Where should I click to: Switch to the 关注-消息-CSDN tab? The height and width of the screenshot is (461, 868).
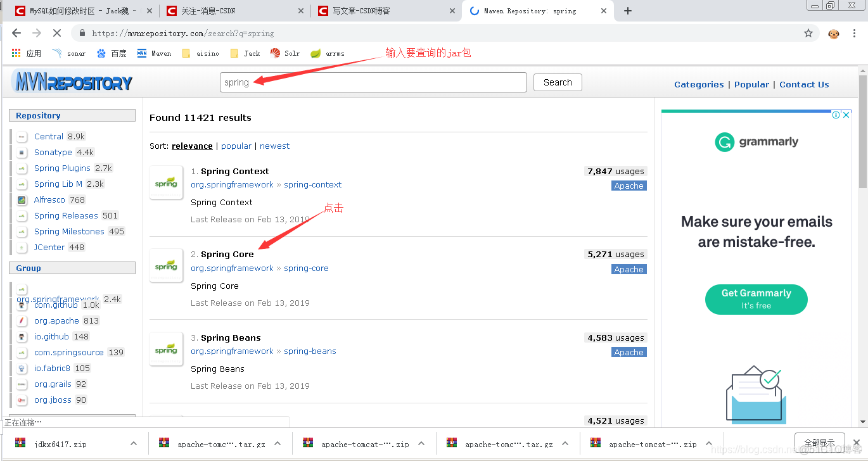pyautogui.click(x=234, y=11)
